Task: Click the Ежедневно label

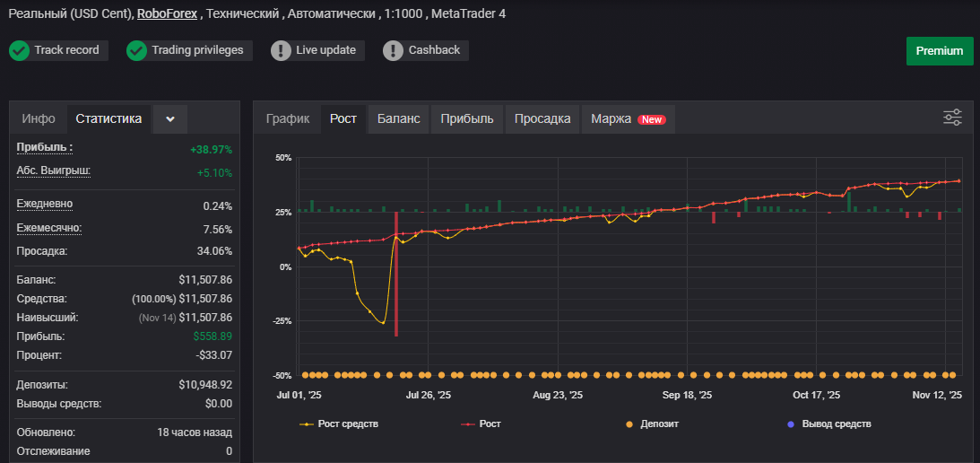Action: tap(44, 204)
